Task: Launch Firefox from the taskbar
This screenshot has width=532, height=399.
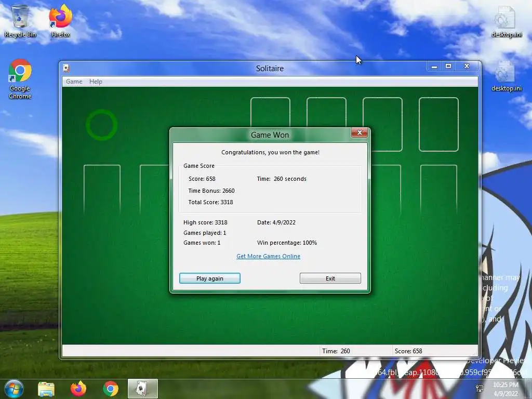Action: [78, 389]
